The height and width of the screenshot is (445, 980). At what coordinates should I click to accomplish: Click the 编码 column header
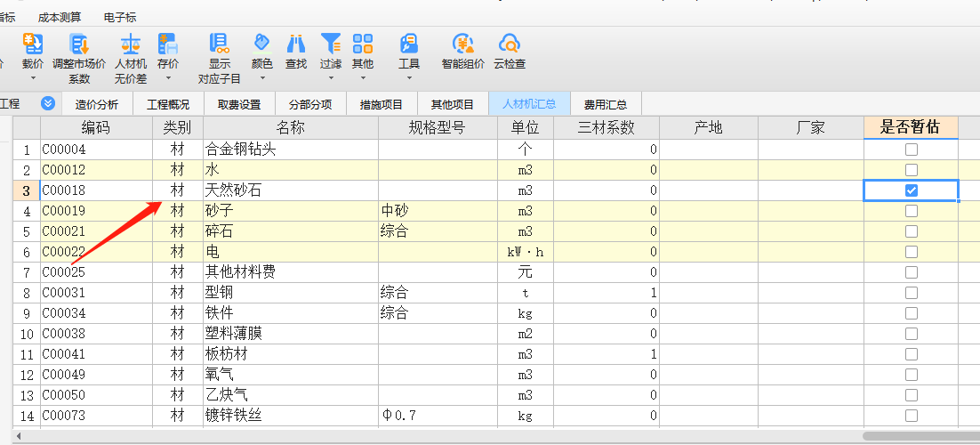[96, 127]
